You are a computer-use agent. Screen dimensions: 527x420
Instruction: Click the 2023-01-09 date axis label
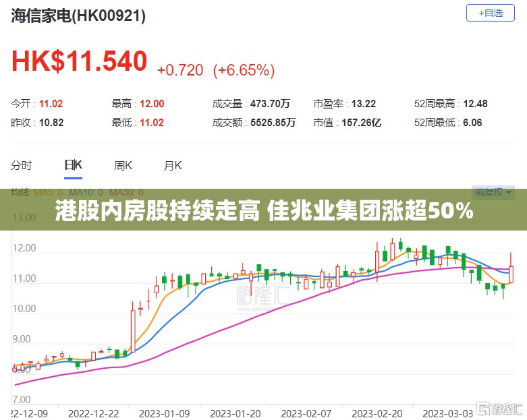point(165,413)
